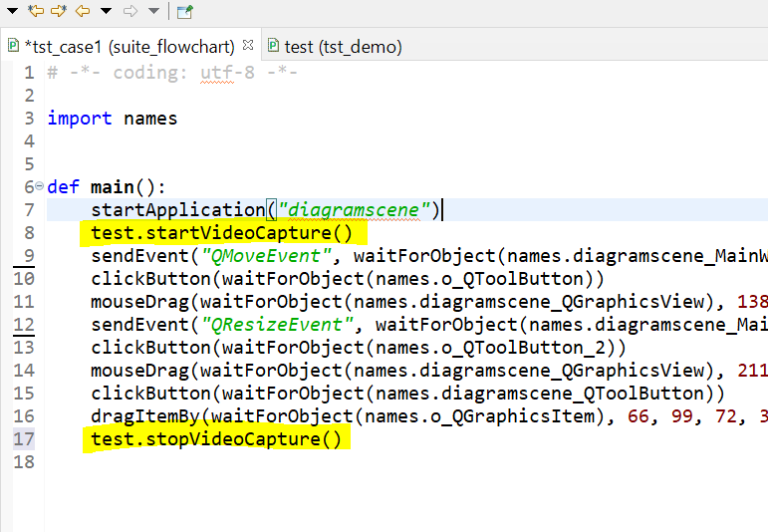Collapse the def main() code fold
Screen dimensions: 768x532
[39, 186]
